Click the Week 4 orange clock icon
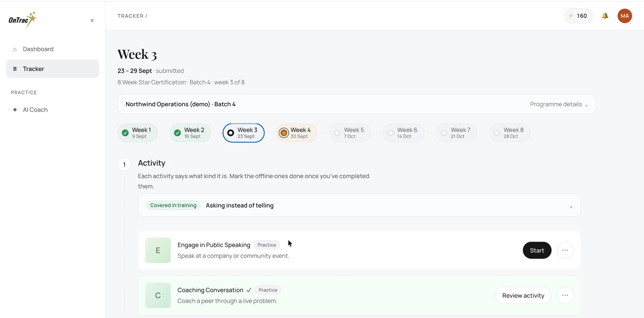Screen dimensions: 644x318 point(284,133)
